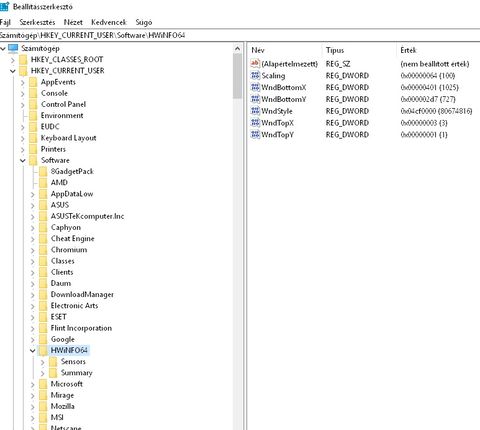
Task: Expand the Cheat Engine key
Action: click(33, 239)
